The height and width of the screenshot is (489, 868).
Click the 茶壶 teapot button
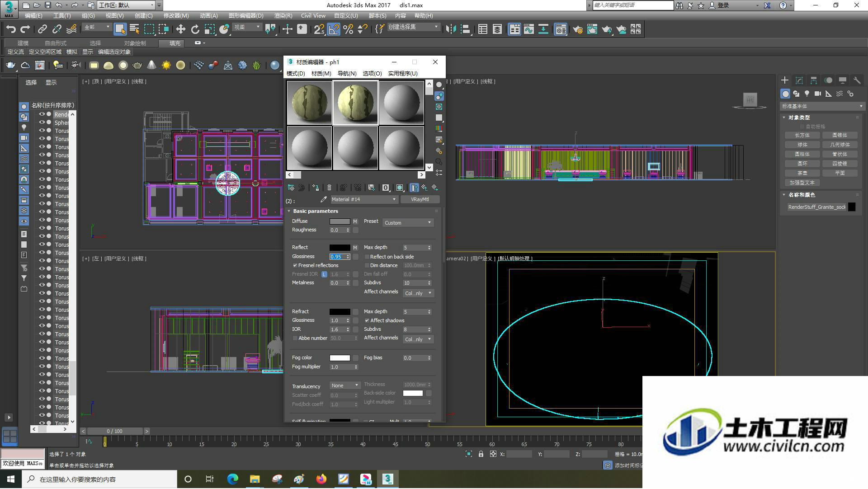coord(802,173)
